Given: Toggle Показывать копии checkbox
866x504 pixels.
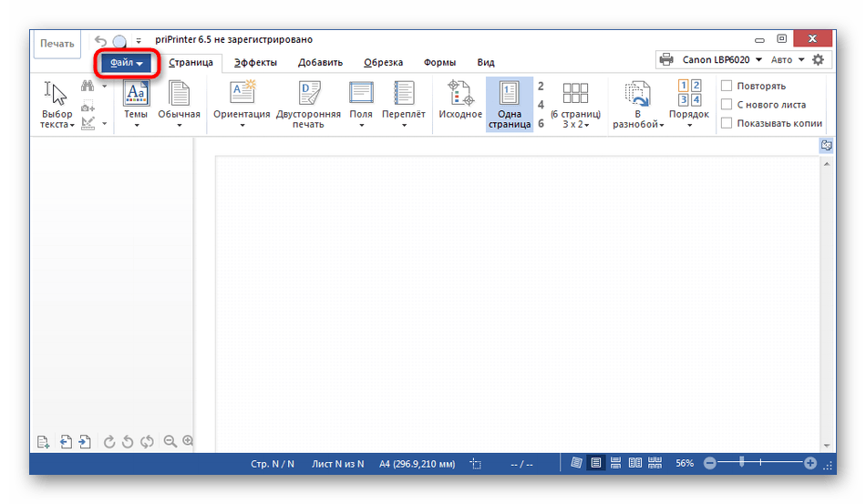Looking at the screenshot, I should click(x=727, y=123).
